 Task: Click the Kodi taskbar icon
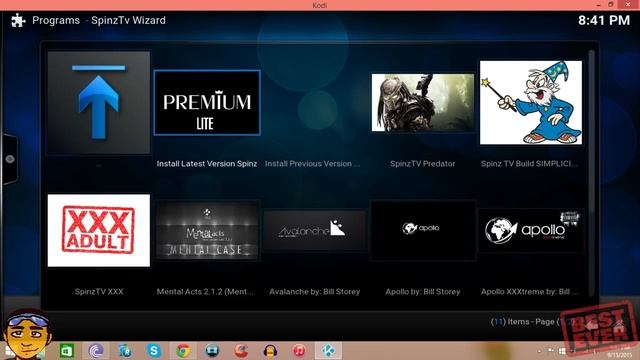(x=328, y=351)
